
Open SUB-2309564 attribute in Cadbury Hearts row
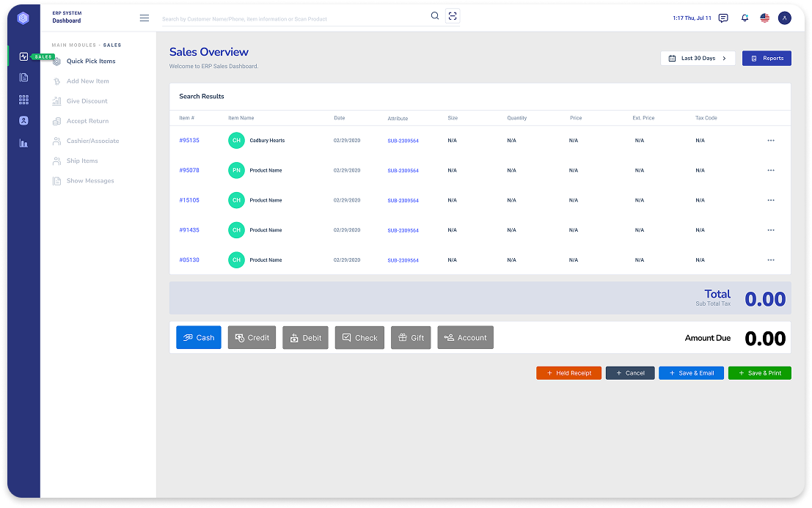[x=403, y=141]
